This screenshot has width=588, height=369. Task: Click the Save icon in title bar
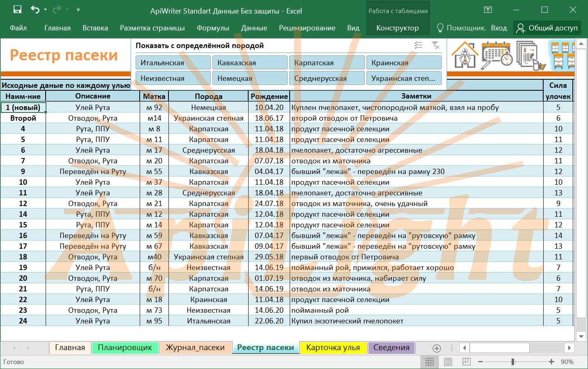coord(17,9)
